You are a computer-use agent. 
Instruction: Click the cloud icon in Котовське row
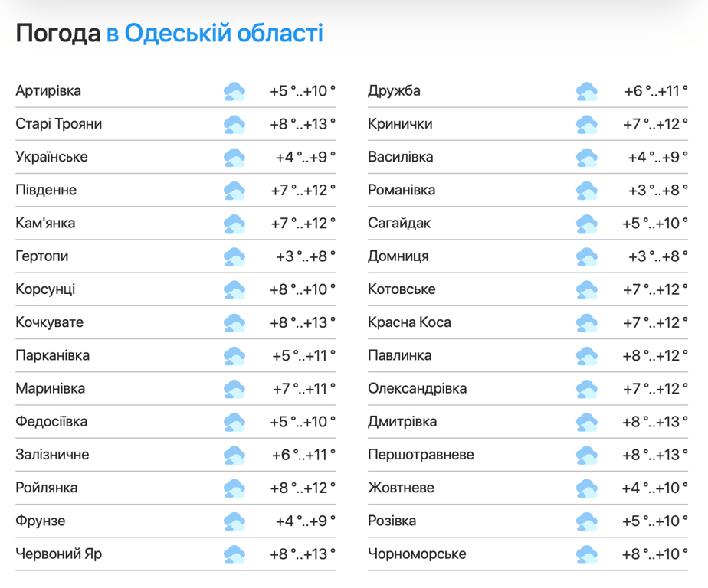pyautogui.click(x=586, y=290)
